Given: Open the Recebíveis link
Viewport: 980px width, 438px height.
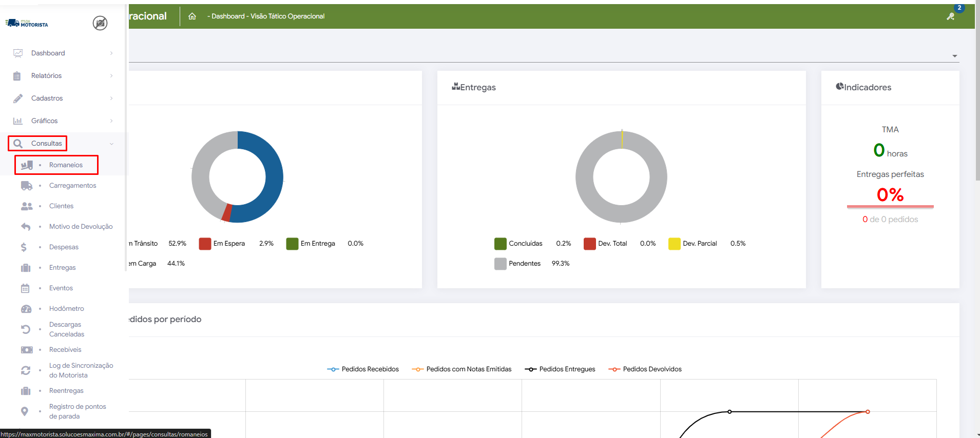Looking at the screenshot, I should (65, 350).
